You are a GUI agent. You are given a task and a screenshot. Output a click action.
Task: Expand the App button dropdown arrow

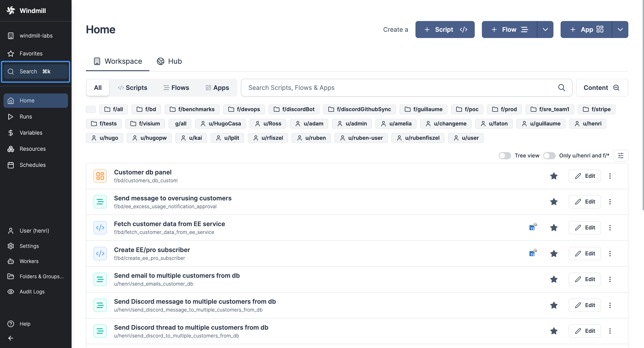pyautogui.click(x=620, y=30)
